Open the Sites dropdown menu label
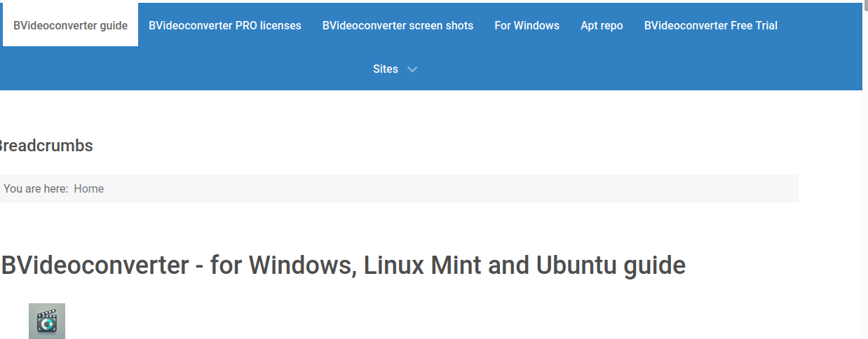The width and height of the screenshot is (868, 339). pos(386,69)
